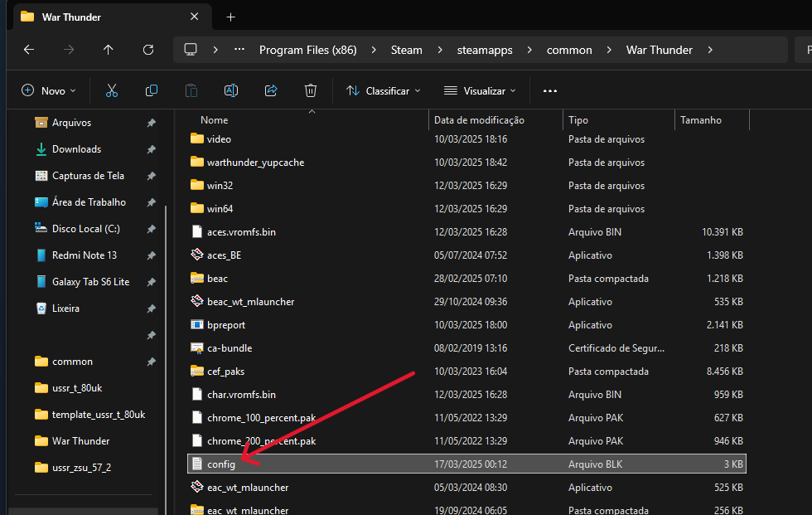Image resolution: width=812 pixels, height=515 pixels.
Task: Click the Copy icon in toolbar
Action: [x=152, y=90]
